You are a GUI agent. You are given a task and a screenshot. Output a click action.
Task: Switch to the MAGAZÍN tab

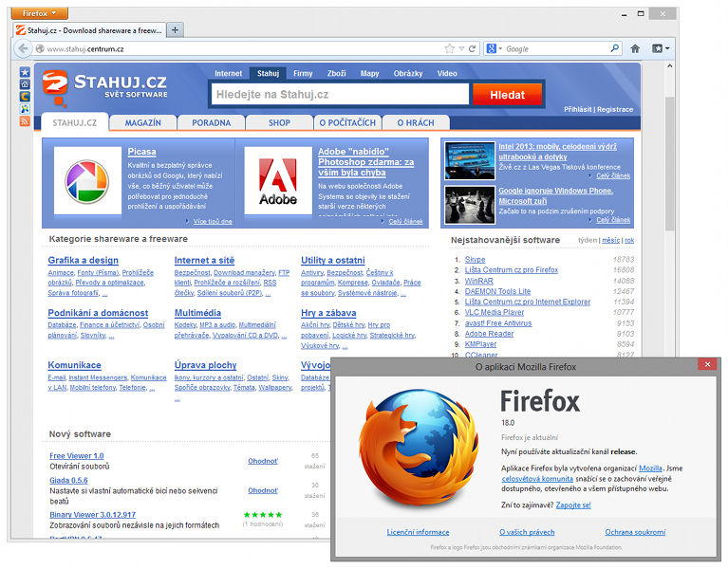click(x=143, y=123)
